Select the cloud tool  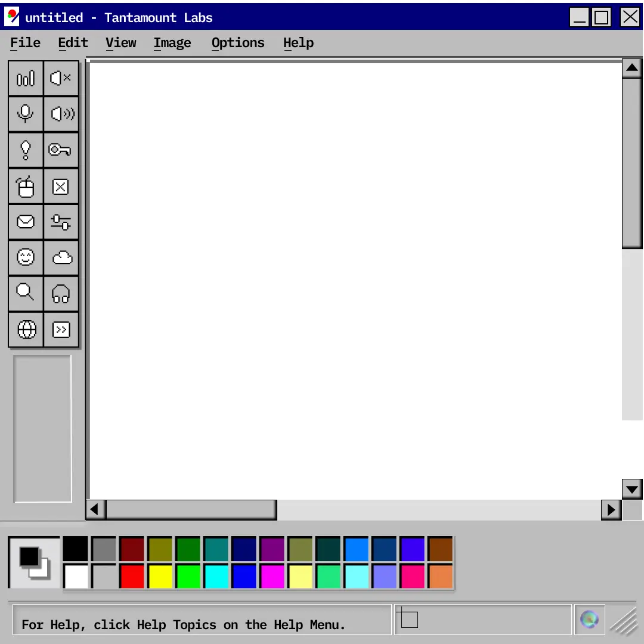61,258
